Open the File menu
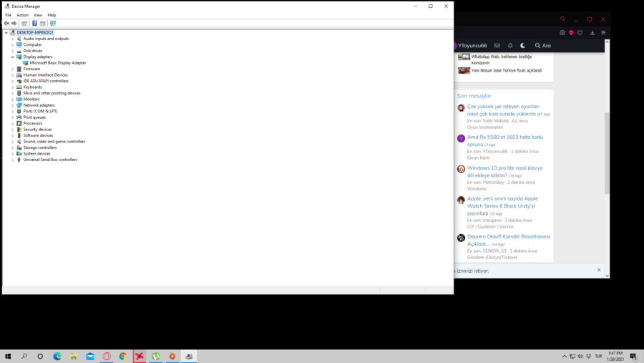Image resolution: width=644 pixels, height=363 pixels. point(8,15)
